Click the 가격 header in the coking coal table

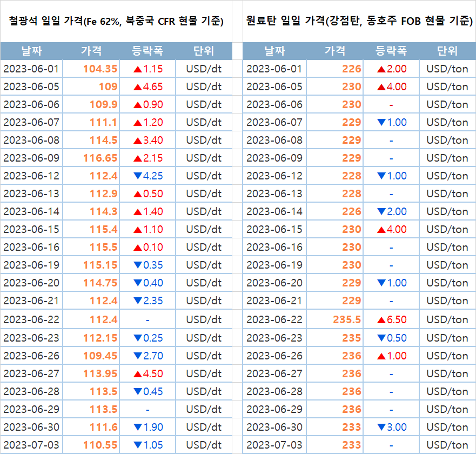334,51
